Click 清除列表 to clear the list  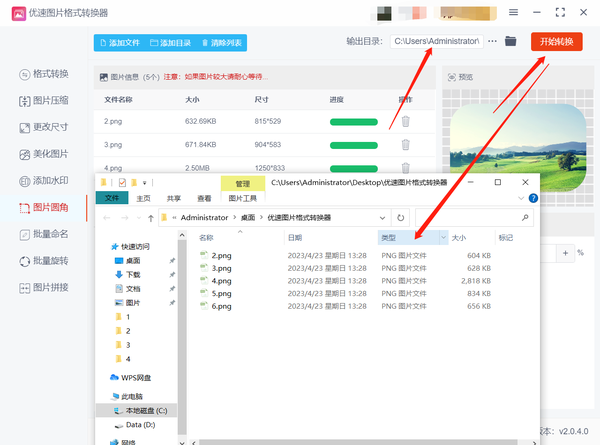click(x=222, y=43)
